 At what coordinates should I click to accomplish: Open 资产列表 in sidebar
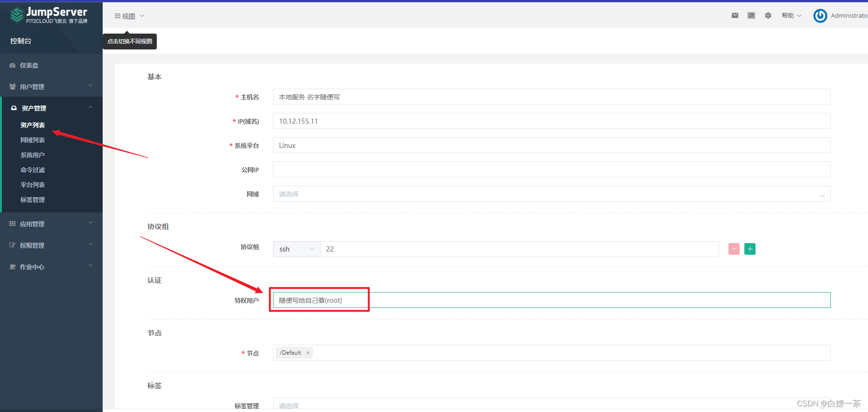pos(33,125)
